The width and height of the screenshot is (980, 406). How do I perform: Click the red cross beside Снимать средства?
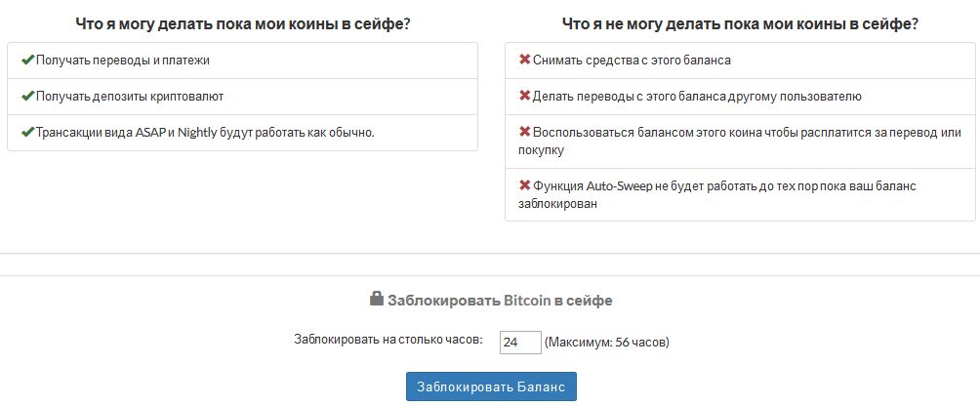coord(524,60)
